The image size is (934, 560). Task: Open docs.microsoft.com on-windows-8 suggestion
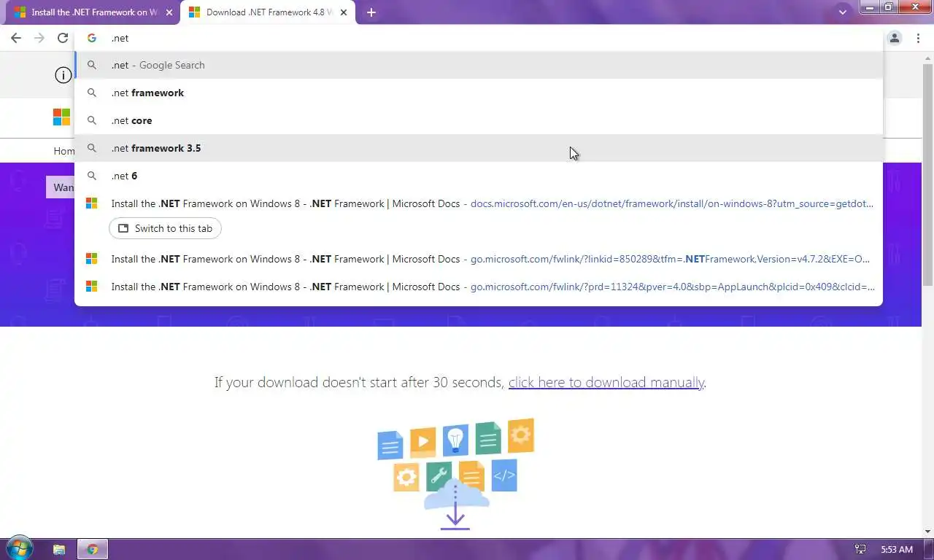click(x=478, y=203)
